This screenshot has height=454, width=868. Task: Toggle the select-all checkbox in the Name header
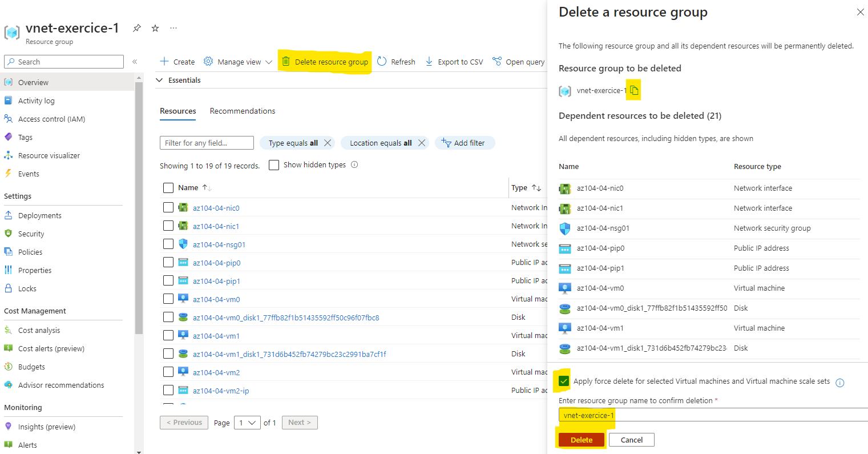coord(168,188)
